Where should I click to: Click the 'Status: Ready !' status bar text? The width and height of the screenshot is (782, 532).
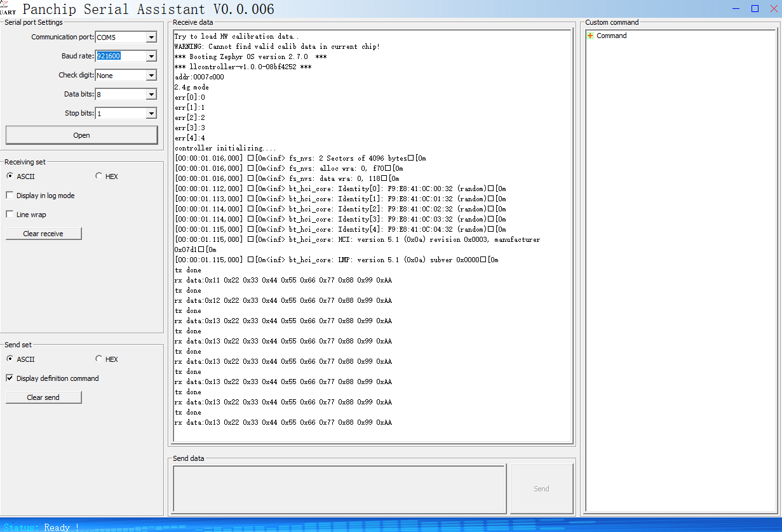click(41, 527)
